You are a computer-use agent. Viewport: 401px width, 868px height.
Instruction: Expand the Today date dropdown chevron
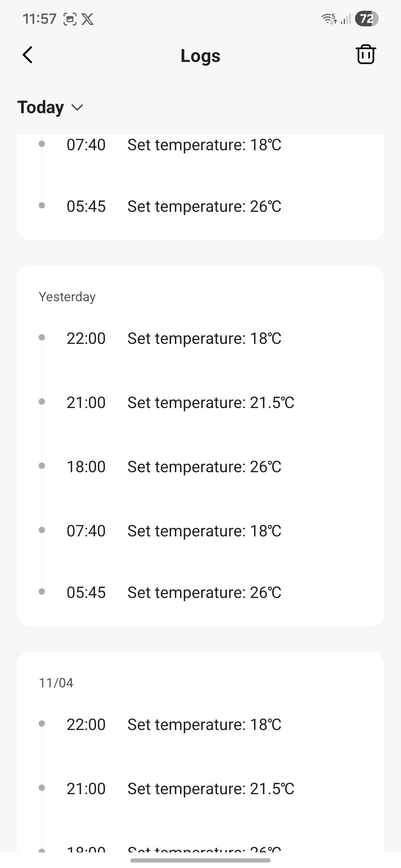[77, 108]
